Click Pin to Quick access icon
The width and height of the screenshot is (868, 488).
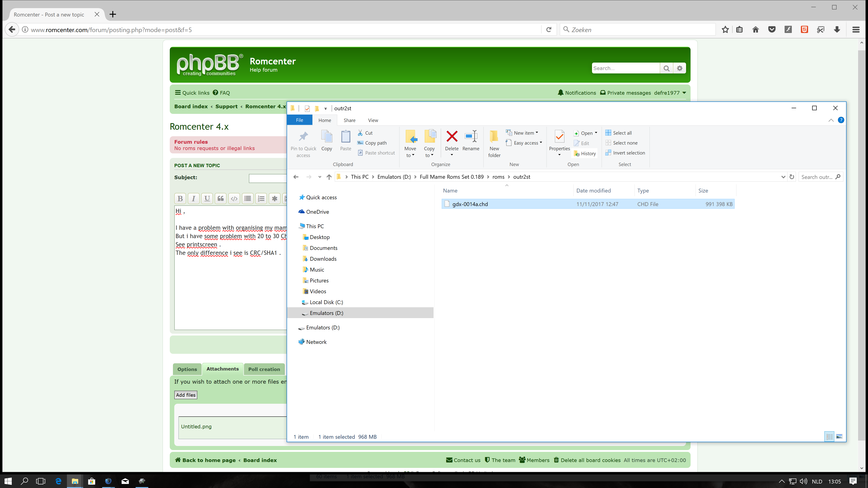click(303, 136)
